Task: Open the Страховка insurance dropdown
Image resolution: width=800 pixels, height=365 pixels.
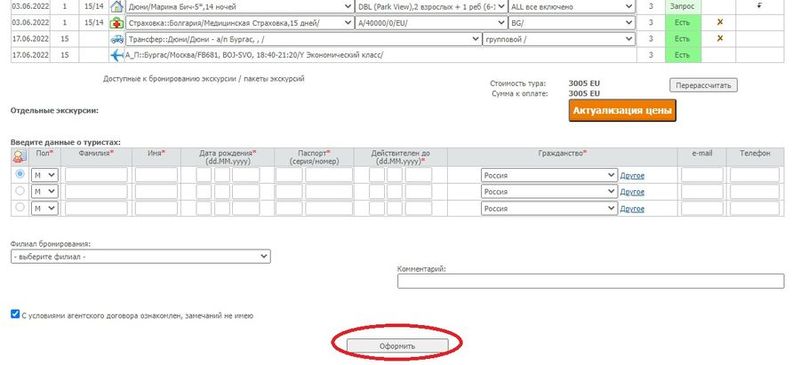Action: 239,22
